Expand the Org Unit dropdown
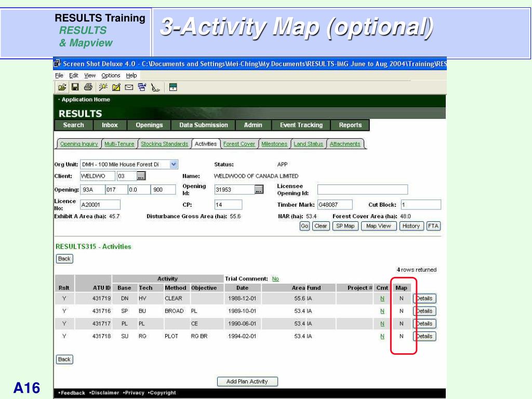 (174, 164)
